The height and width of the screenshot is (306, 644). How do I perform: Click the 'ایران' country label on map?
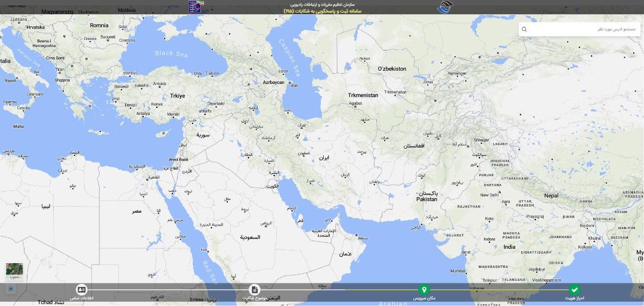pos(324,158)
